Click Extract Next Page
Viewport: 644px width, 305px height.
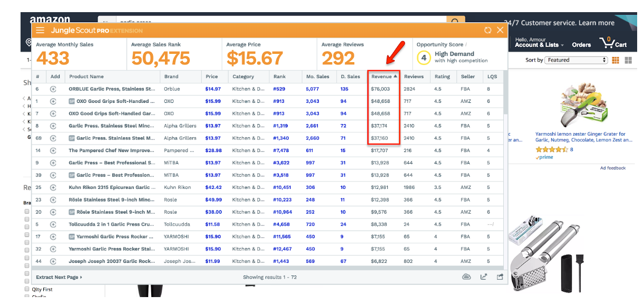click(x=58, y=277)
